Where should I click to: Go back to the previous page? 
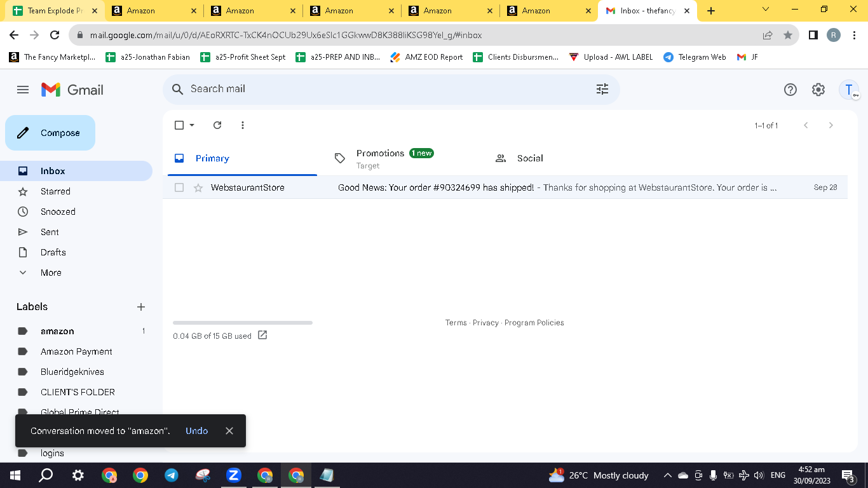point(14,35)
